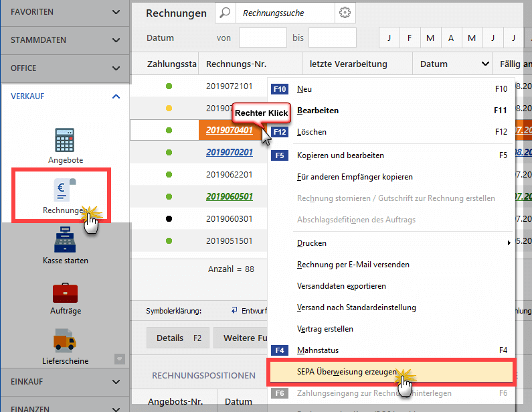Screen dimensions: 532x412
Task: Click the Details F2 button
Action: (x=178, y=338)
